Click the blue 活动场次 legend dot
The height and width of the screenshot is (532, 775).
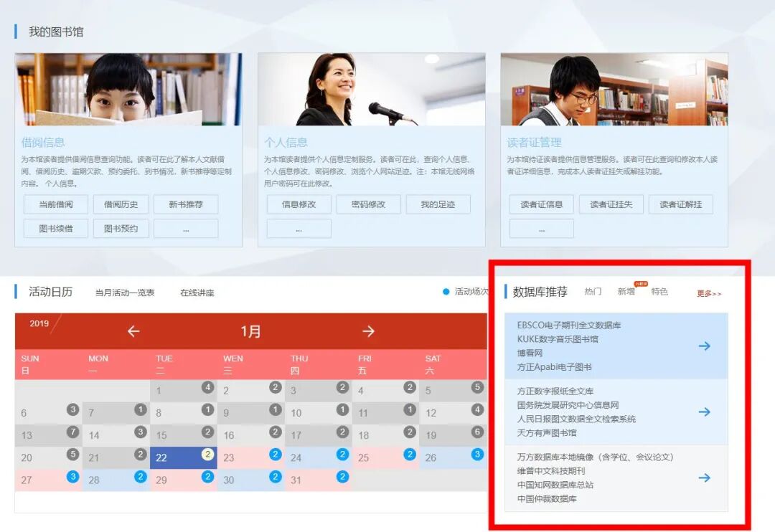pyautogui.click(x=446, y=291)
